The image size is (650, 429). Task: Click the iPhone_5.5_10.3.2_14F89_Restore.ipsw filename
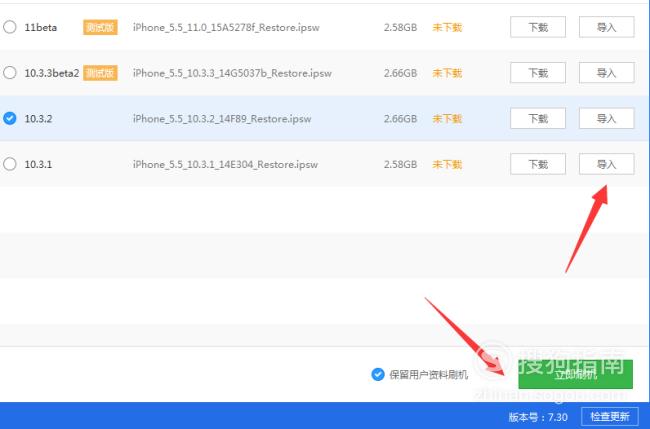(x=222, y=119)
